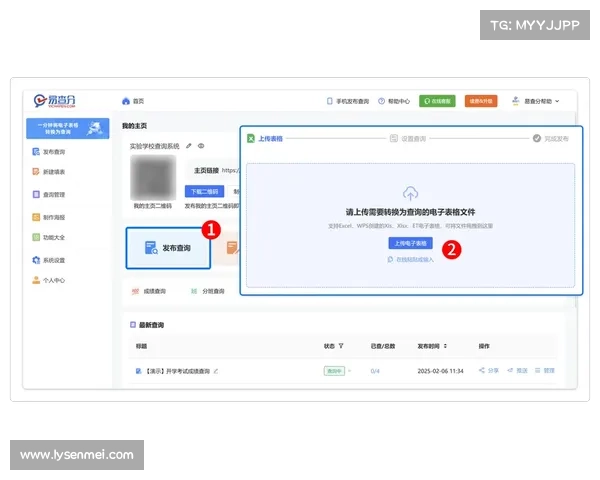The image size is (600, 480).
Task: Open 系统设置 in the sidebar
Action: point(49,260)
